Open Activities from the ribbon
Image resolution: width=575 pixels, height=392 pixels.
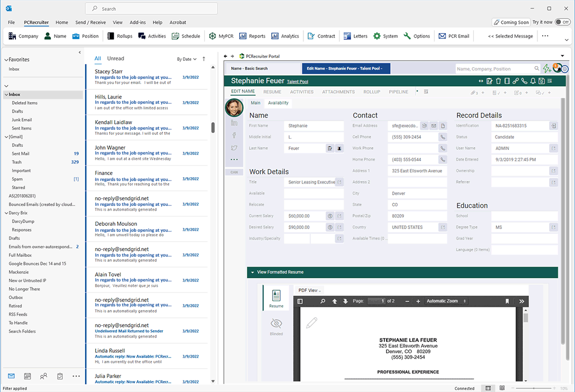pyautogui.click(x=152, y=36)
